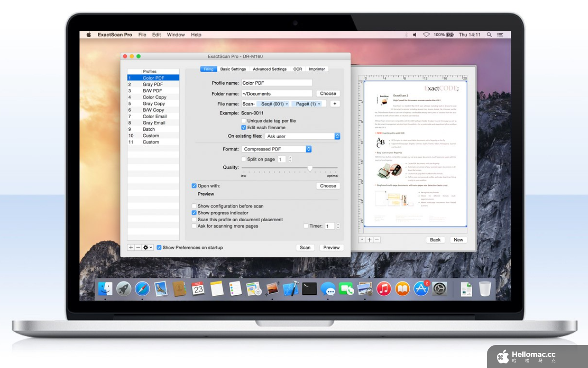The width and height of the screenshot is (588, 368).
Task: Click the Quality slider handle
Action: coord(310,168)
